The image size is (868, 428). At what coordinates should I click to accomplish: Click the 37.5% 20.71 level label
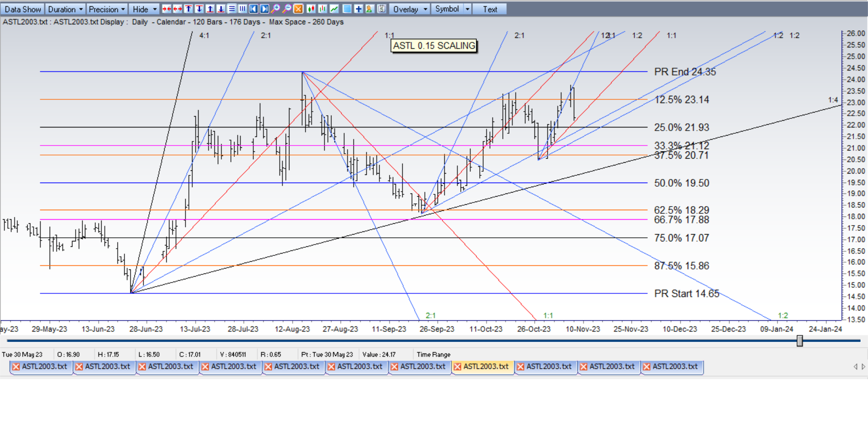coord(682,155)
